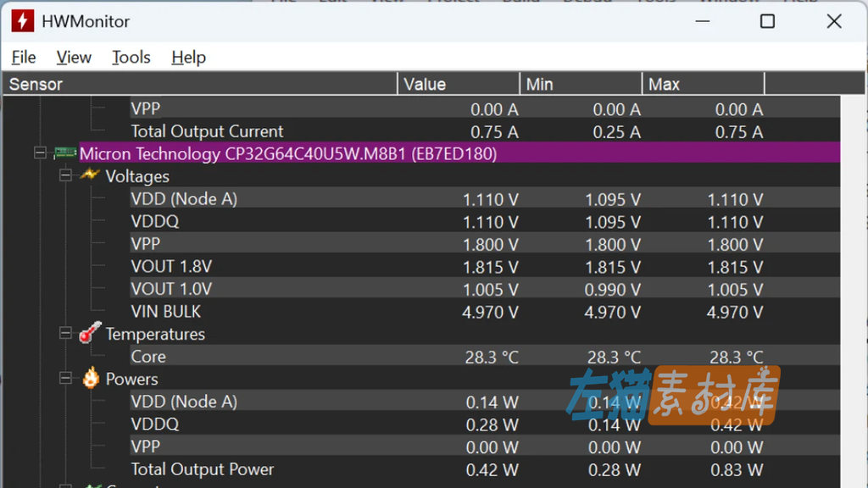Click the 4.970 V value of VIN BULK
The height and width of the screenshot is (488, 868).
click(490, 313)
